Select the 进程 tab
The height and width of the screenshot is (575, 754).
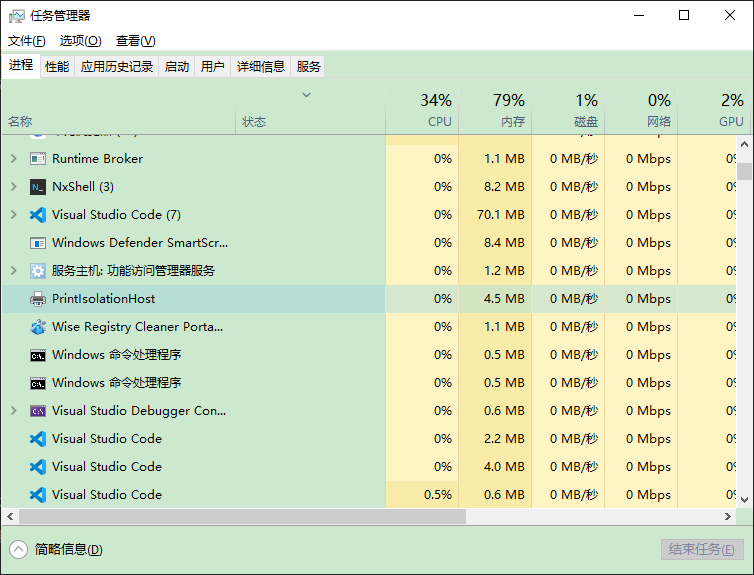21,65
